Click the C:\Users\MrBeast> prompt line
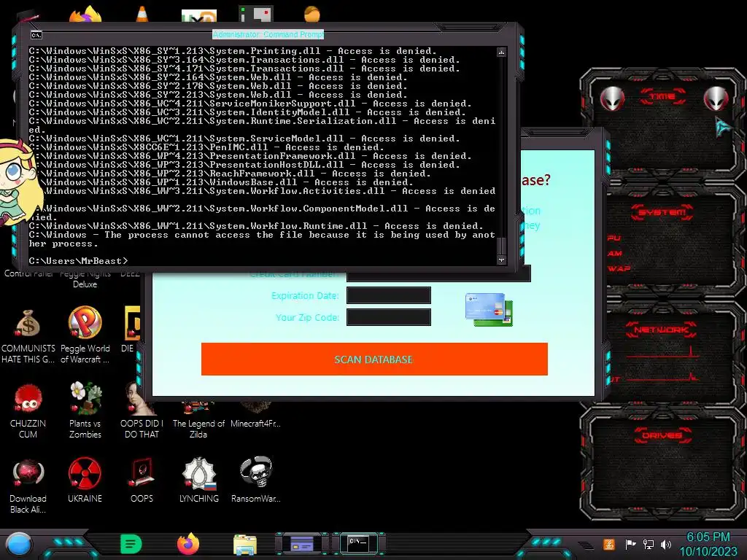Image resolution: width=747 pixels, height=560 pixels. [79, 261]
